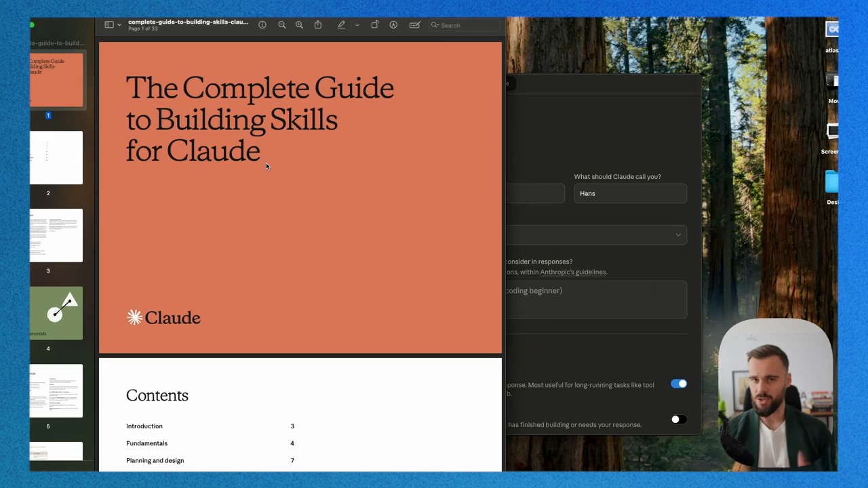868x488 pixels.
Task: Select the green page 4 thumbnail
Action: pos(56,313)
